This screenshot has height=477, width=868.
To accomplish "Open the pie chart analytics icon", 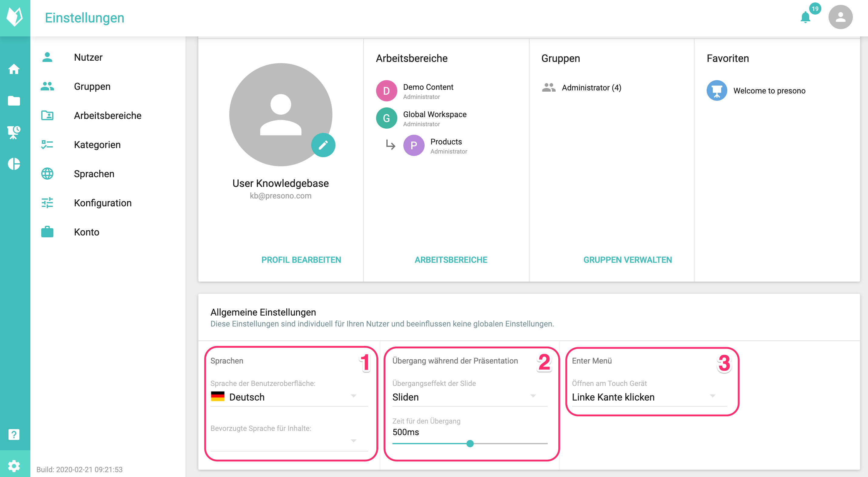I will 14,164.
